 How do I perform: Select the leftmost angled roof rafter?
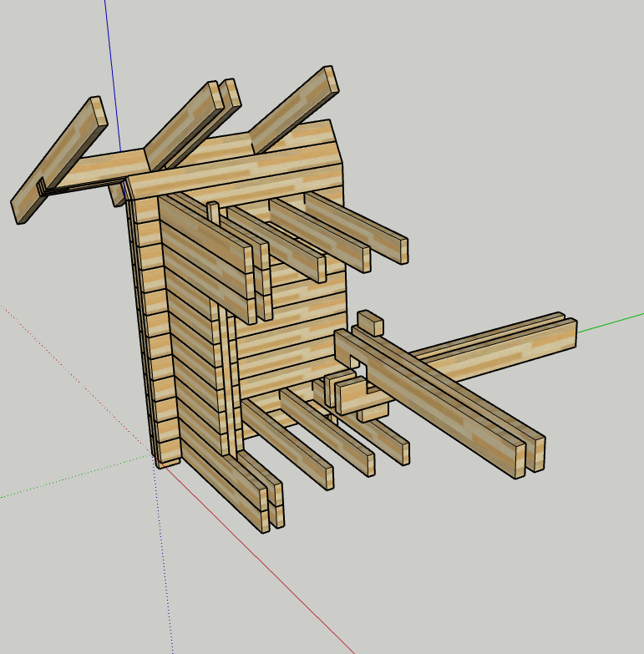coord(58,160)
